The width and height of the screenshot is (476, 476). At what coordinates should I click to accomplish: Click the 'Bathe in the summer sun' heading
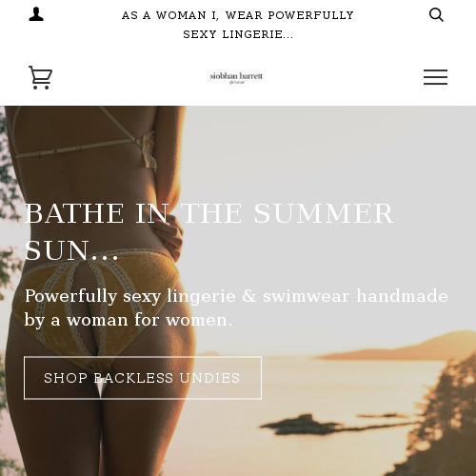coord(209,231)
